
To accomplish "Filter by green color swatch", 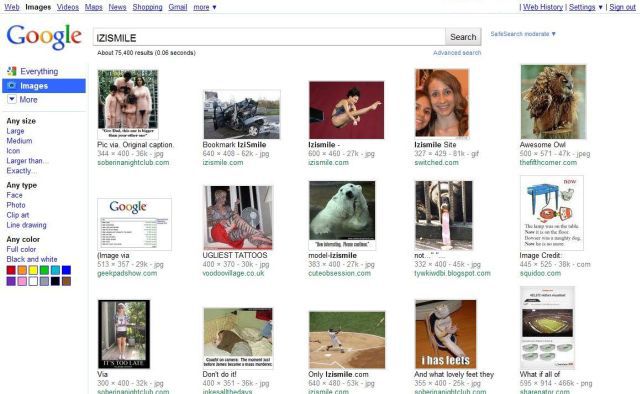I will (44, 270).
